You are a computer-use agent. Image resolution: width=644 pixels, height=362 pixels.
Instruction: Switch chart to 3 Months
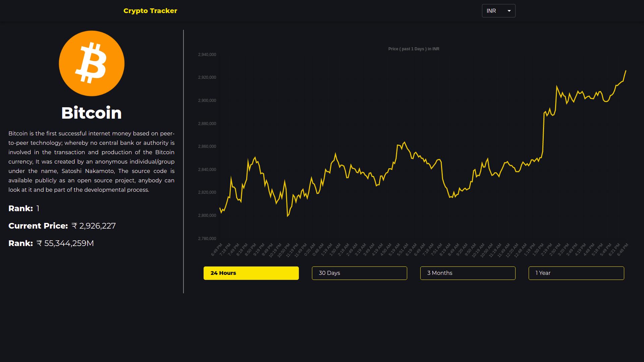point(468,273)
